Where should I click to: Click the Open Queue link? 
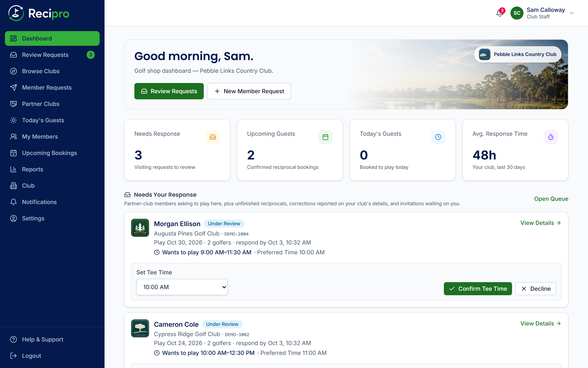tap(551, 199)
